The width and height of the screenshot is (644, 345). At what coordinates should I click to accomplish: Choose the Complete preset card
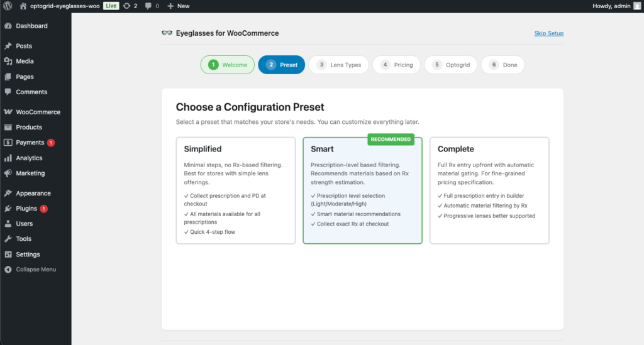point(489,190)
